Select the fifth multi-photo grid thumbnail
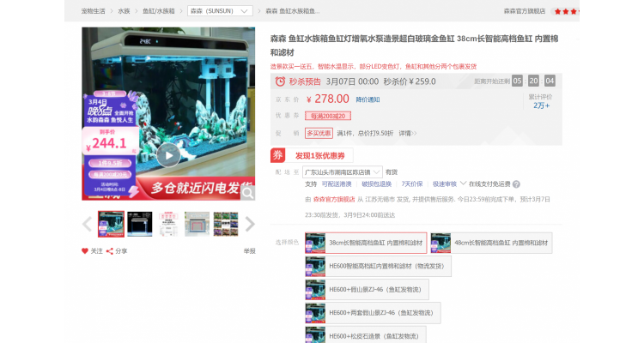 coord(226,224)
